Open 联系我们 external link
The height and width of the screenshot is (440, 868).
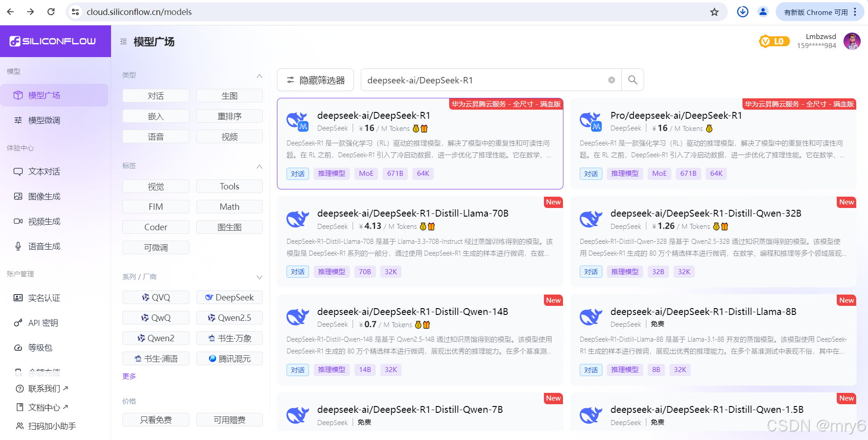42,388
